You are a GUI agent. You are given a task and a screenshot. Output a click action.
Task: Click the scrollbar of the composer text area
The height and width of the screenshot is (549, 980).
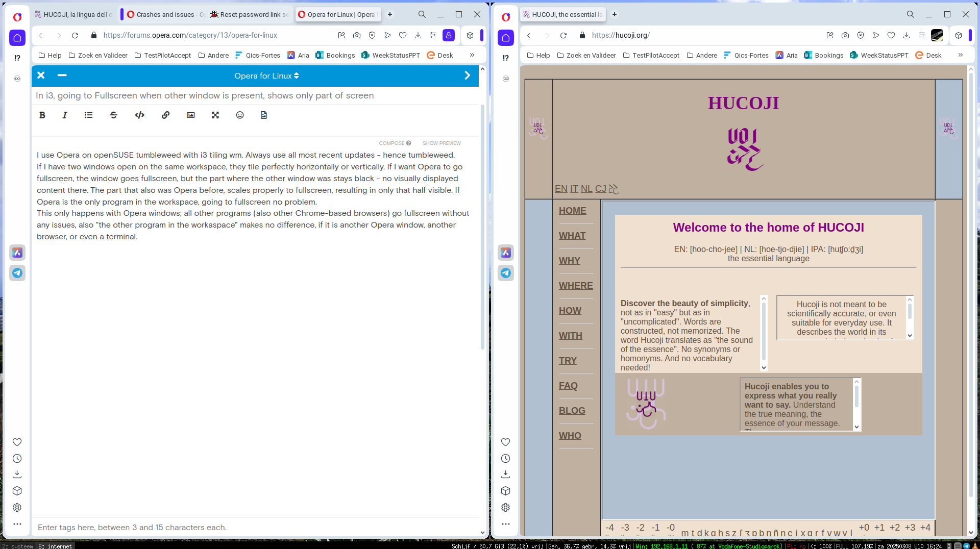pyautogui.click(x=482, y=227)
